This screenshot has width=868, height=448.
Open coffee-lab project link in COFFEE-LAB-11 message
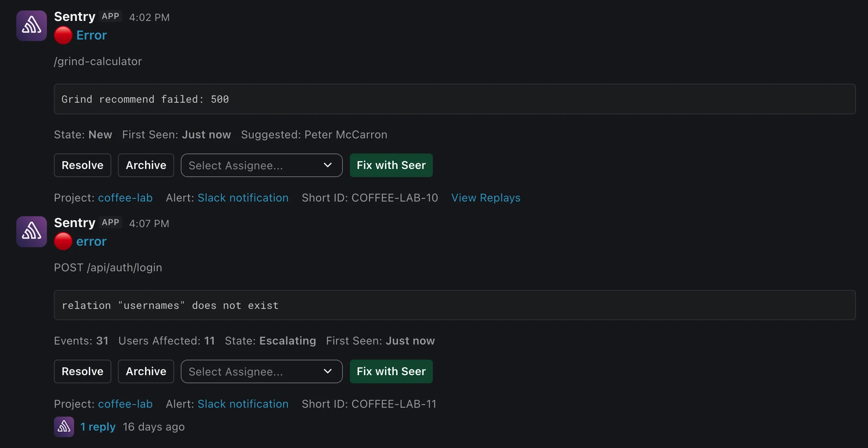click(x=125, y=404)
